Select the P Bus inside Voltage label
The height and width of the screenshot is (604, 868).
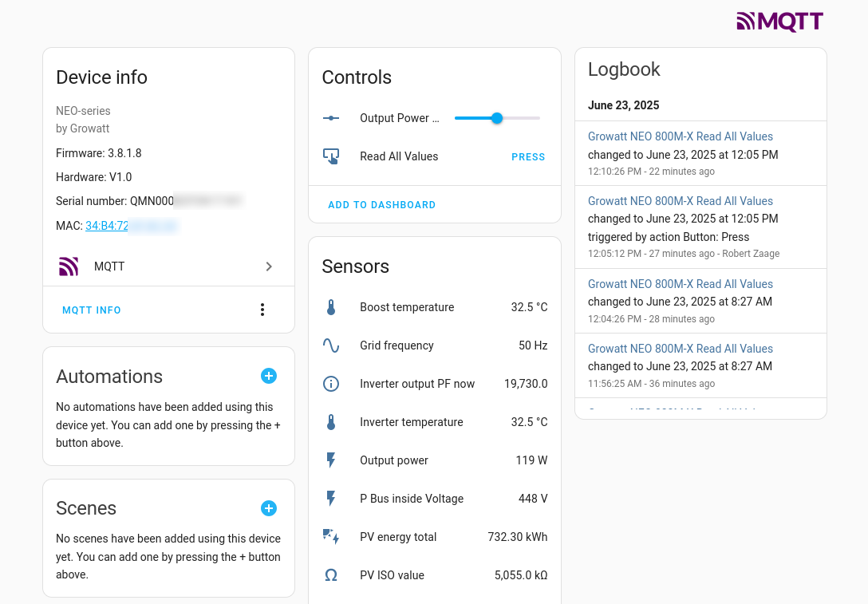(x=412, y=498)
